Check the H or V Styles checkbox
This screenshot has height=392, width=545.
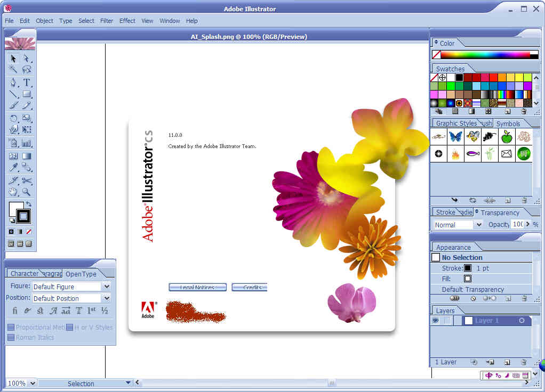click(x=69, y=328)
